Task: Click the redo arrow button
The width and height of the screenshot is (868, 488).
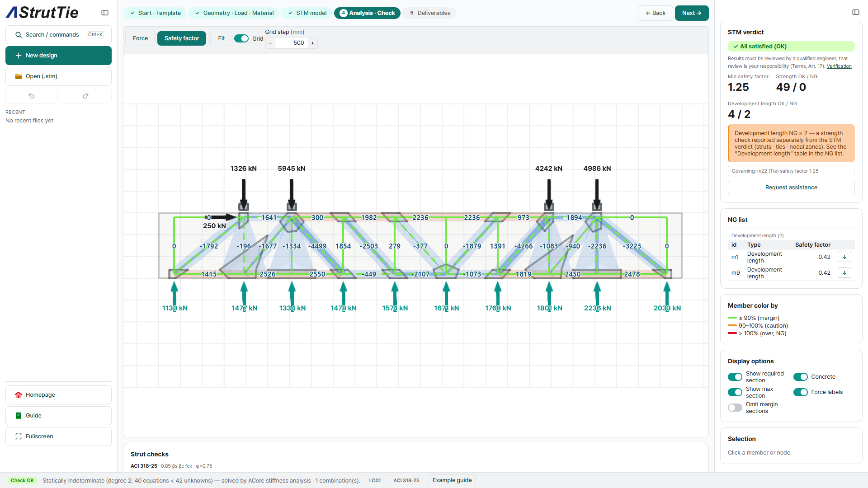Action: [85, 96]
